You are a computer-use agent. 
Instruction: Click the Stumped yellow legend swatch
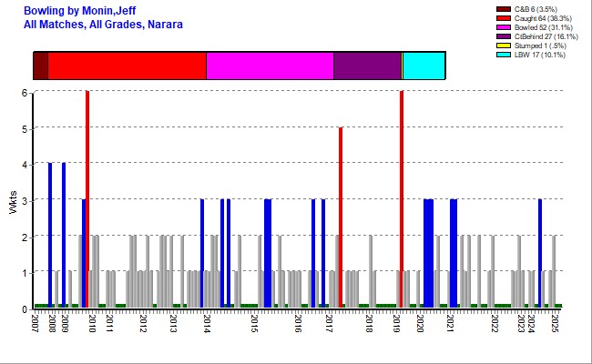[504, 45]
